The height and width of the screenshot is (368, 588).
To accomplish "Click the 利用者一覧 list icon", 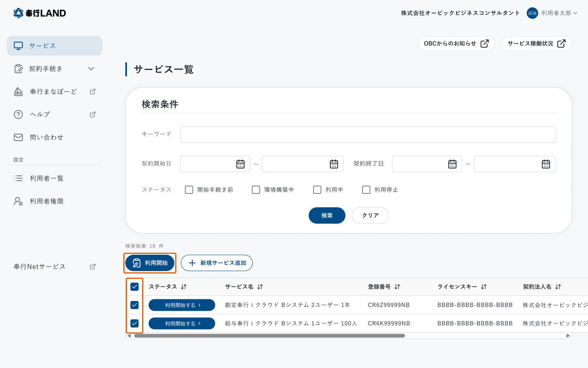I will tap(18, 178).
